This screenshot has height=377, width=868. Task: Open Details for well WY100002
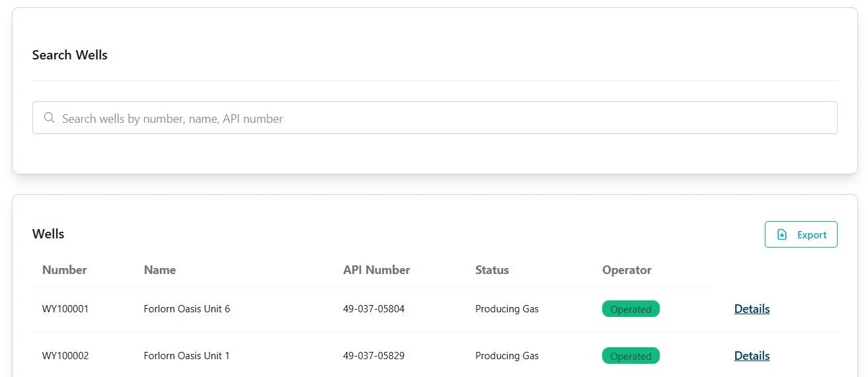tap(752, 356)
